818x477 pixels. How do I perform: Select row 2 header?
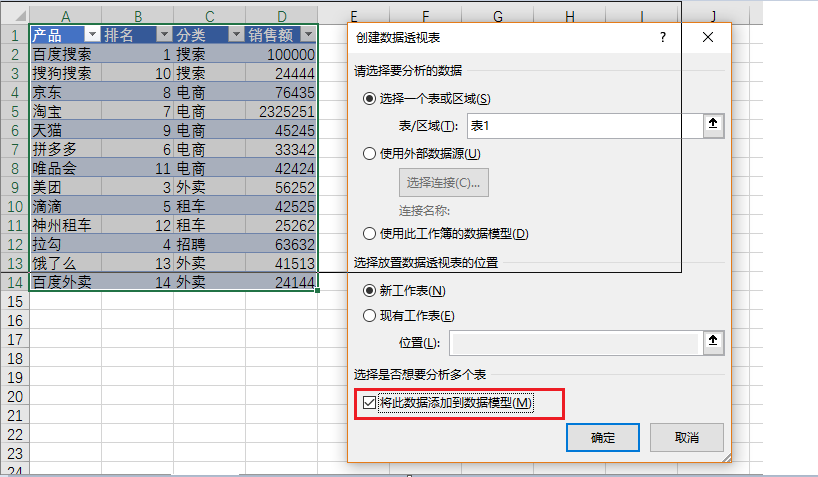click(x=15, y=54)
